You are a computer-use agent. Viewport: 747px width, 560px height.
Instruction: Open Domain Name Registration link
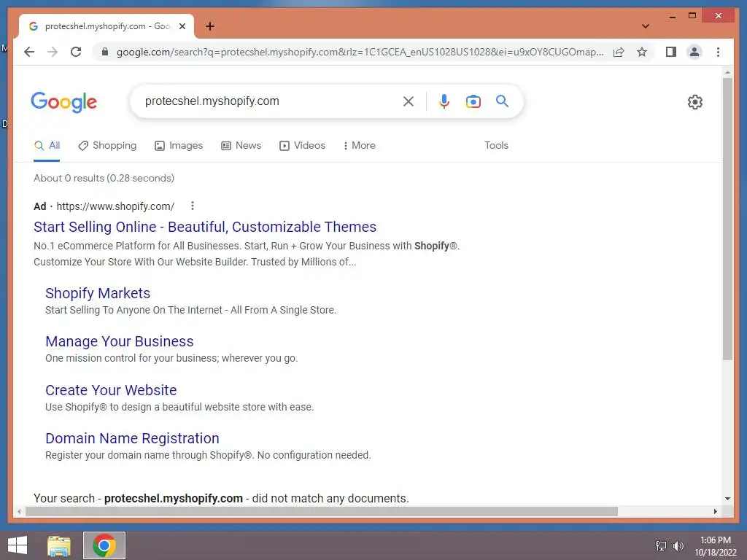[x=133, y=438]
